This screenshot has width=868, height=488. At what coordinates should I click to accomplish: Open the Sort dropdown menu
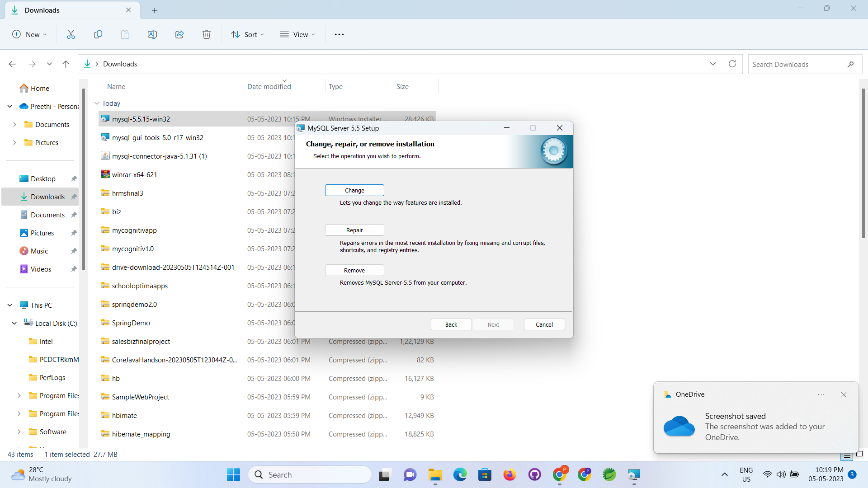tap(248, 34)
